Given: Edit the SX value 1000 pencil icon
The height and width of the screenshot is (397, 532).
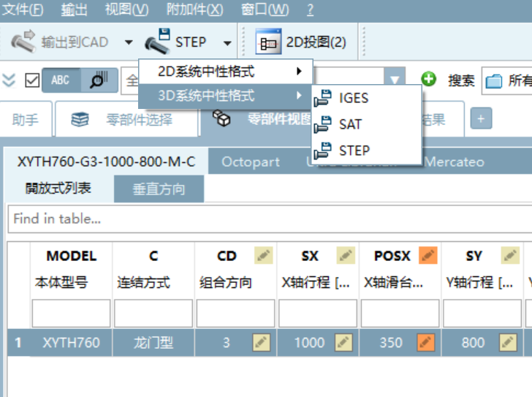Looking at the screenshot, I should coord(343,342).
